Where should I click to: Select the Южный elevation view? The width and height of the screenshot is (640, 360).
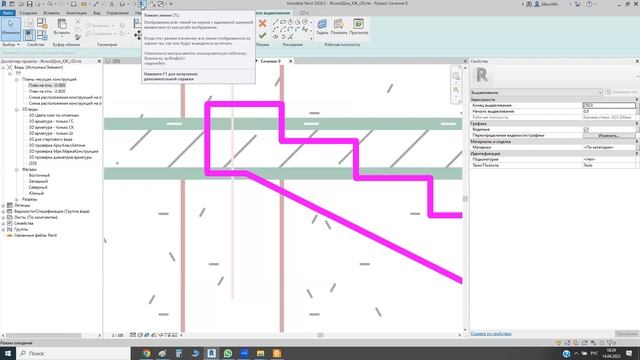click(x=36, y=193)
